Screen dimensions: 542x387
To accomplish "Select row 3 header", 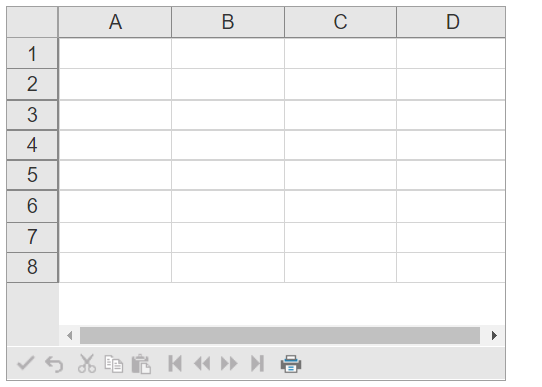I will click(x=32, y=115).
